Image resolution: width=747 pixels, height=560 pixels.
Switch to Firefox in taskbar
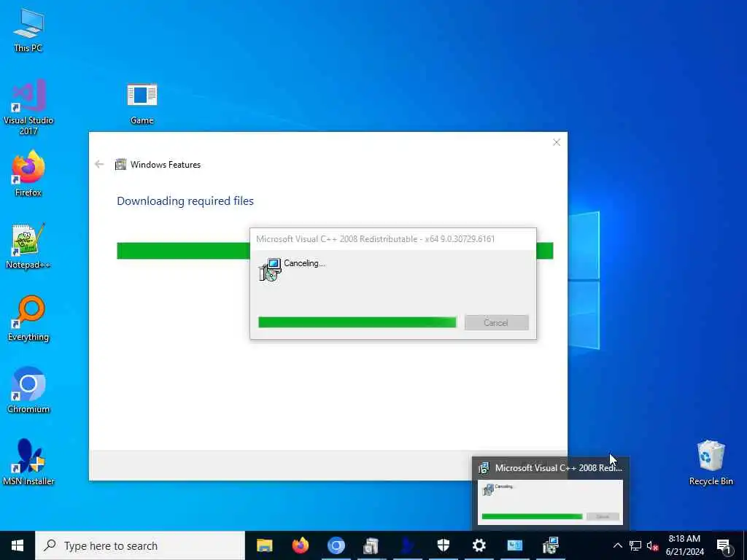click(x=300, y=545)
